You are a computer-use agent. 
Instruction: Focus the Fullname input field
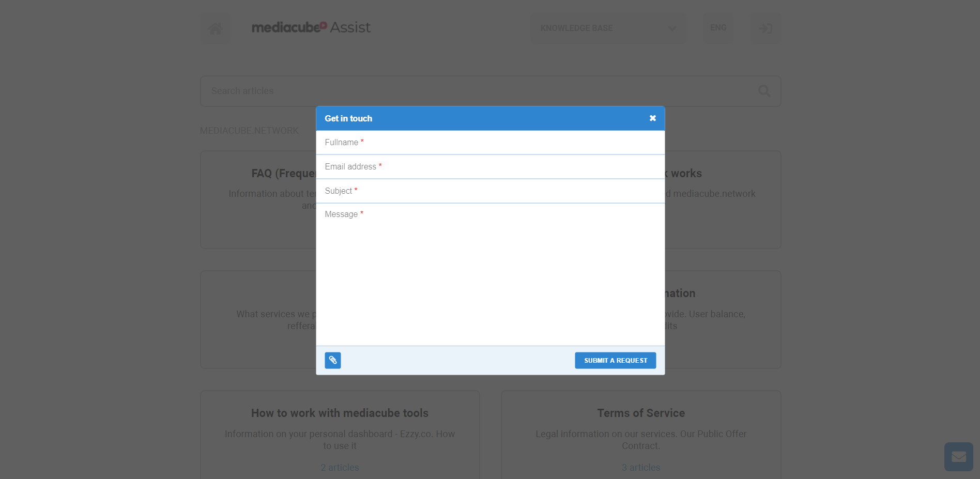(490, 143)
